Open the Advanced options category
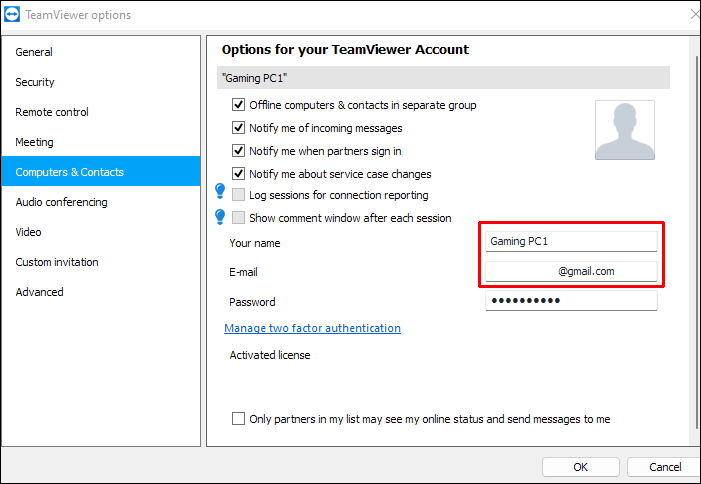Image resolution: width=701 pixels, height=484 pixels. [39, 292]
